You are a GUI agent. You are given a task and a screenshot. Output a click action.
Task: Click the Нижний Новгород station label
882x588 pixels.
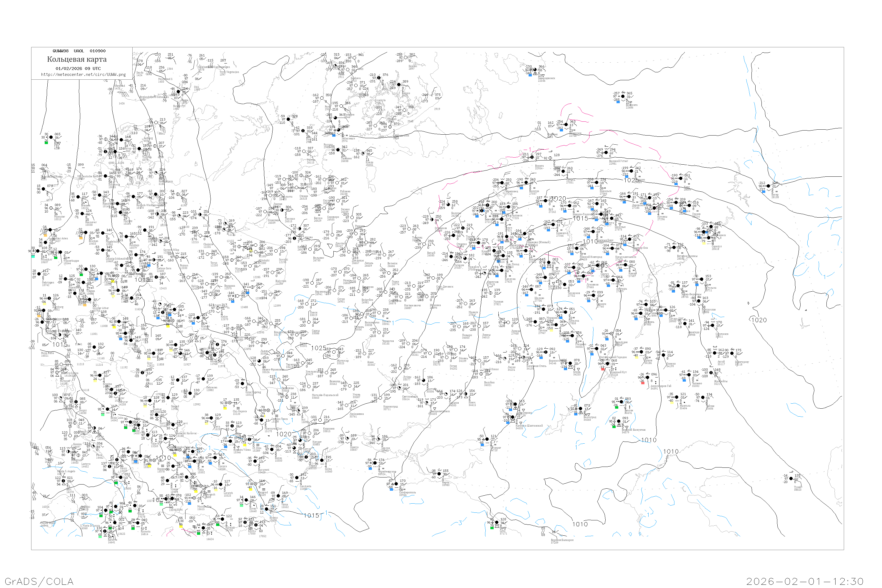click(591, 257)
